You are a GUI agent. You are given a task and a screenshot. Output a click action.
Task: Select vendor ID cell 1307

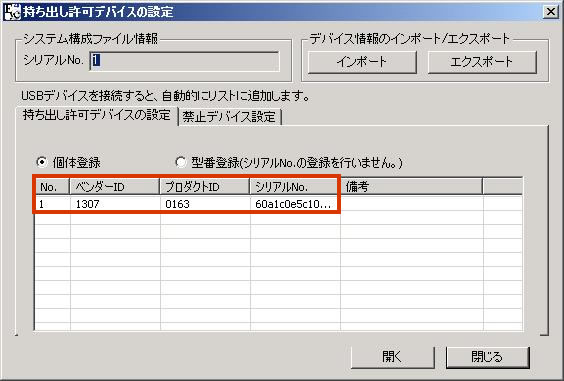115,204
